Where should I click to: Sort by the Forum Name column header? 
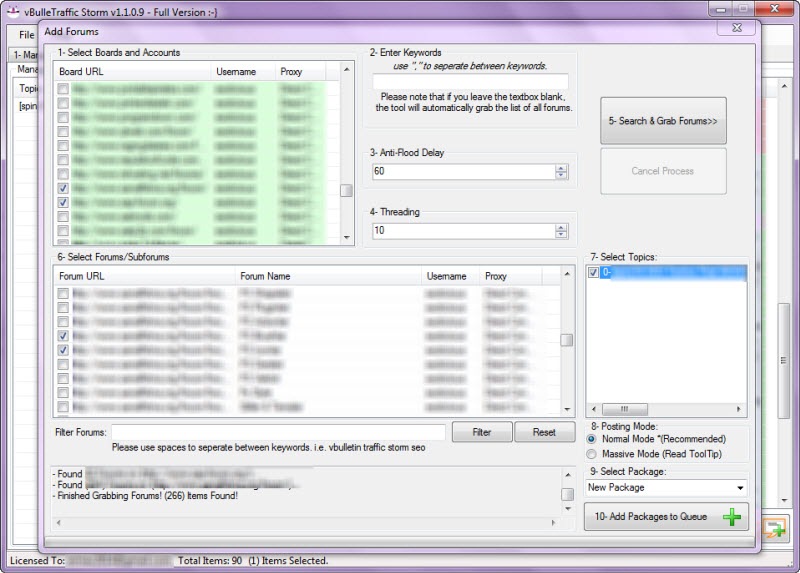[265, 276]
